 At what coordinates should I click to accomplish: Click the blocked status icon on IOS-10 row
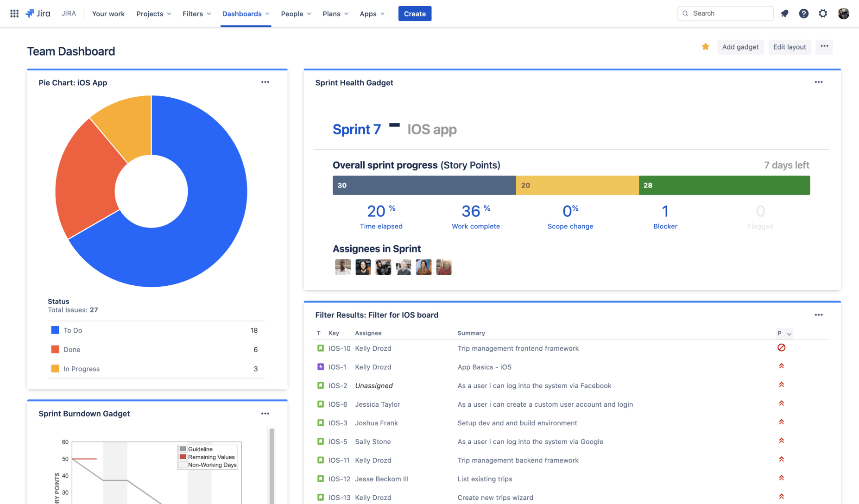(x=782, y=347)
